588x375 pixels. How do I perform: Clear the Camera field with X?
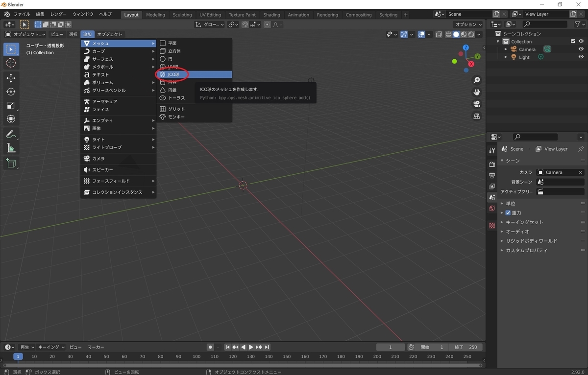(581, 172)
